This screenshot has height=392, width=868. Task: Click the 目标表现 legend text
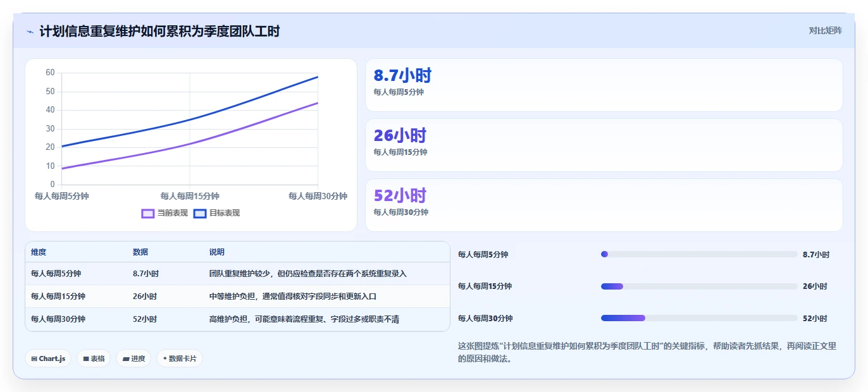[225, 213]
